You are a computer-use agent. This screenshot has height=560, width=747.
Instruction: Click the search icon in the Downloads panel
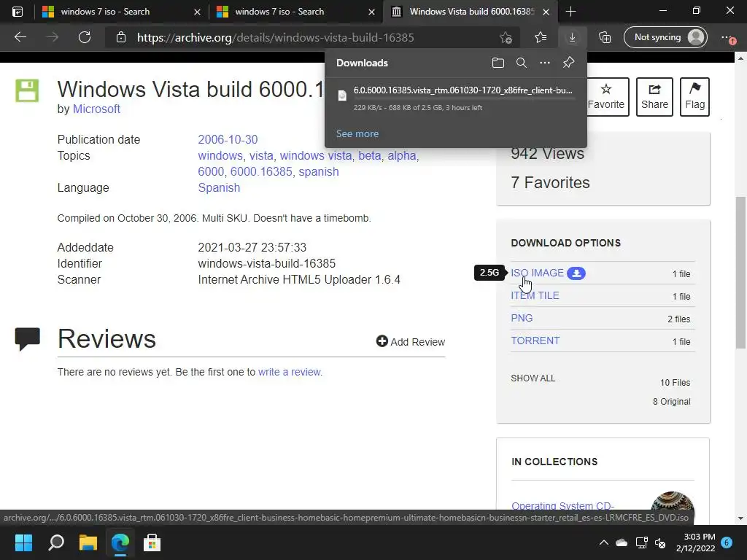521,63
